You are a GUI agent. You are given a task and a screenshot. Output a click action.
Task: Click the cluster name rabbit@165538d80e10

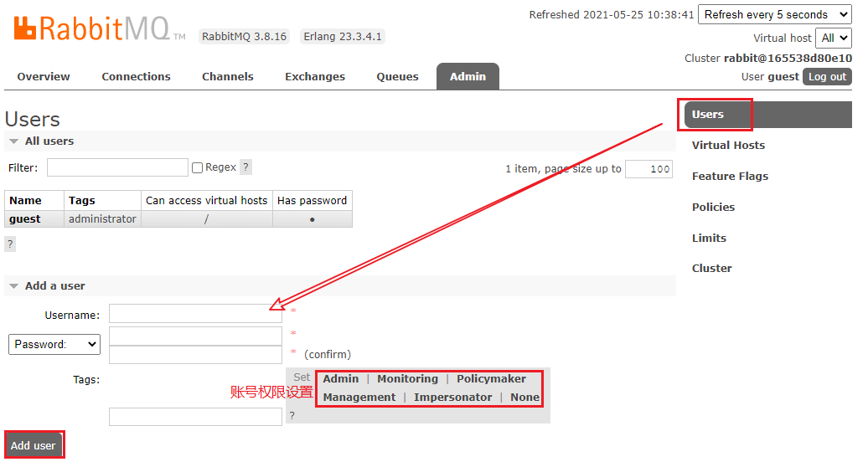tap(788, 58)
